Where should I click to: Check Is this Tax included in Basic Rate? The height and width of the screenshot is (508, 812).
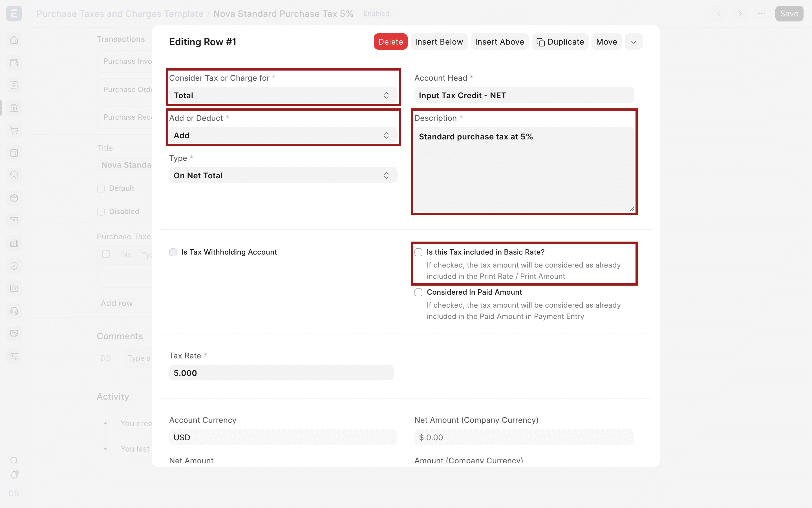tap(418, 252)
